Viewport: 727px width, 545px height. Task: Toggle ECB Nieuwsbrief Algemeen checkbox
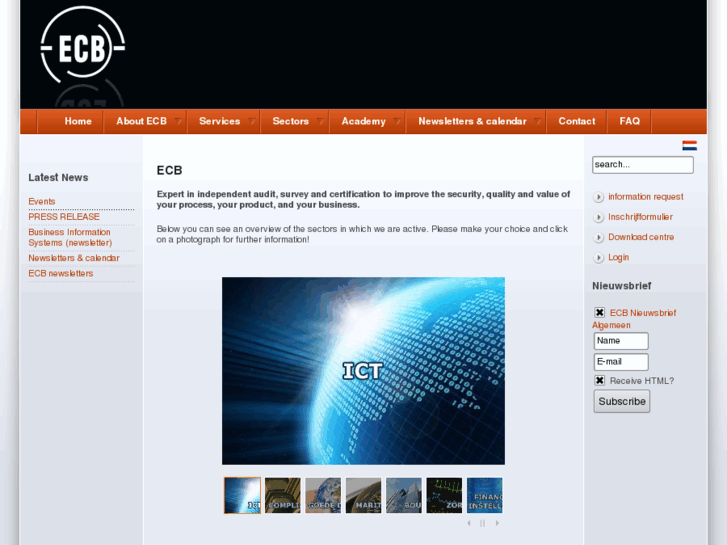click(599, 312)
